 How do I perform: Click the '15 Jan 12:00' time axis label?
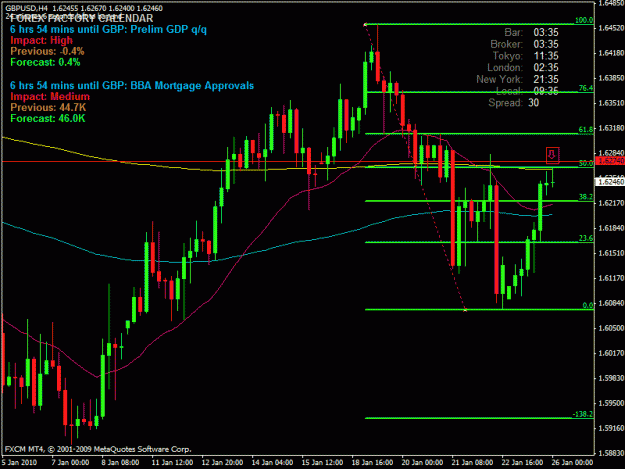pyautogui.click(x=322, y=463)
